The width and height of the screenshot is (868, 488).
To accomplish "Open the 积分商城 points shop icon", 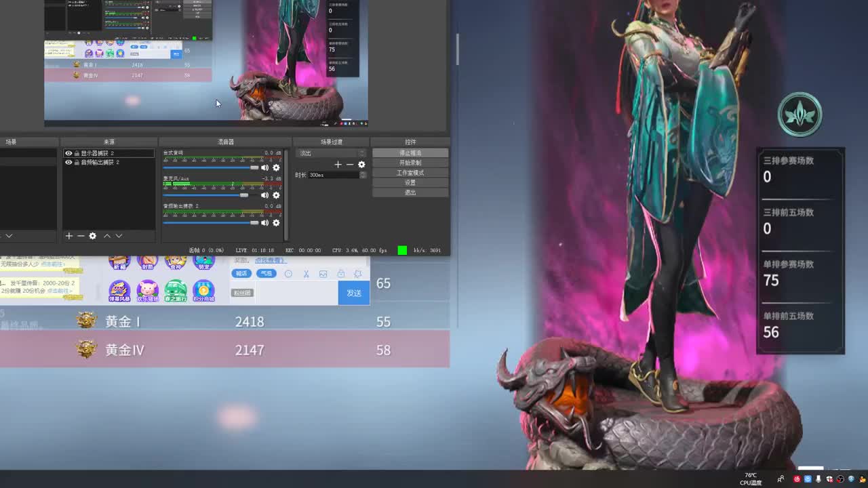I will click(203, 291).
